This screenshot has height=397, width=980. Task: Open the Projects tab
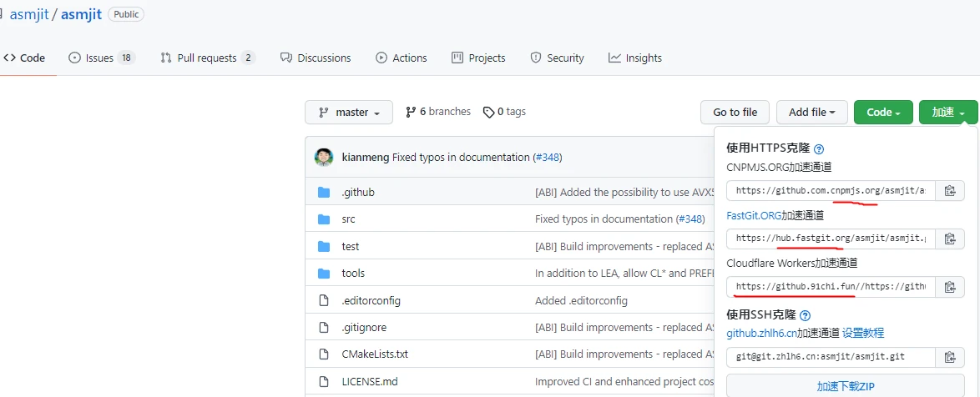pyautogui.click(x=478, y=58)
